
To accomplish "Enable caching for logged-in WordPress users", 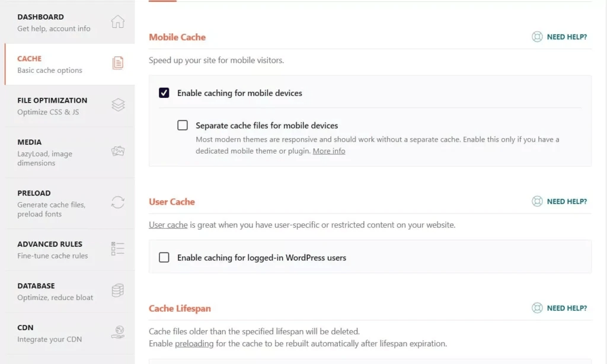I will coord(164,257).
